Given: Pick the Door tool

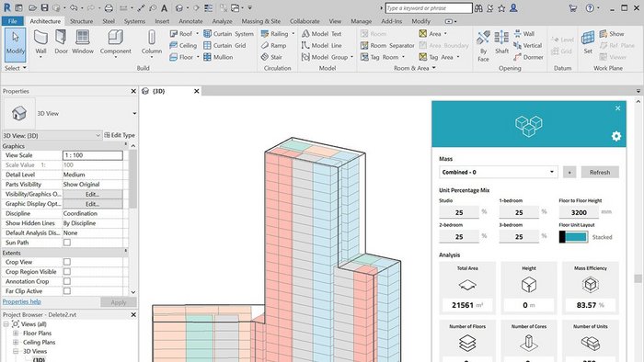Looking at the screenshot, I should pos(61,42).
